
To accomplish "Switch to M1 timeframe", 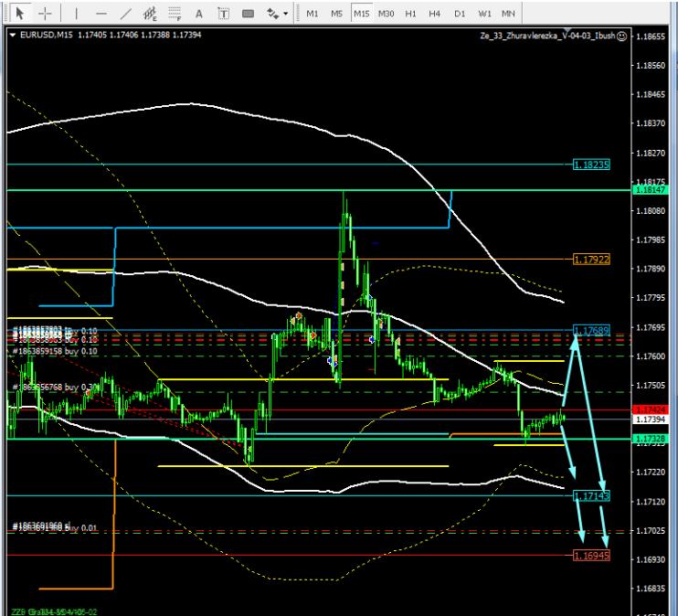I will point(313,14).
